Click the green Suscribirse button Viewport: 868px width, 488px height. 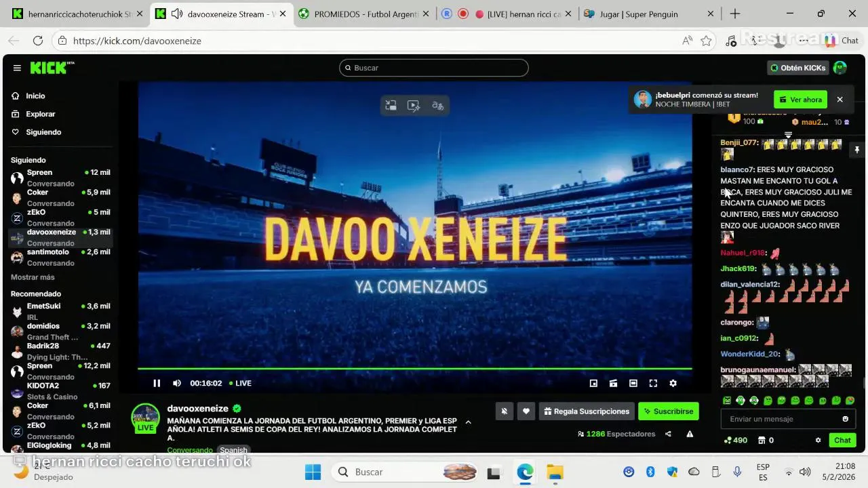tap(669, 411)
